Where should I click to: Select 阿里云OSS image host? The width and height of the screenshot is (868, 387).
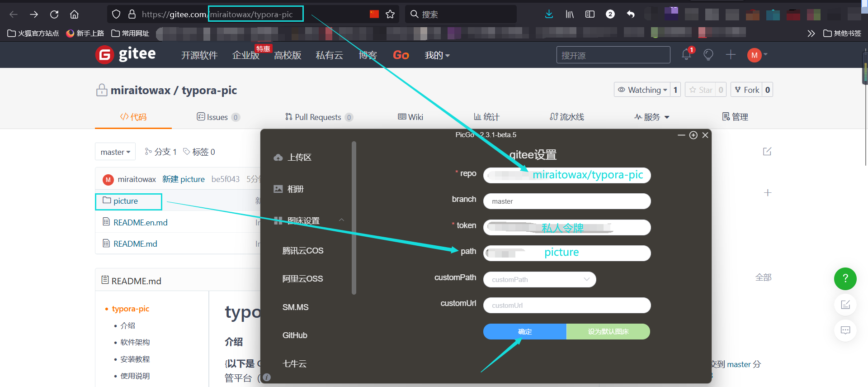(302, 279)
